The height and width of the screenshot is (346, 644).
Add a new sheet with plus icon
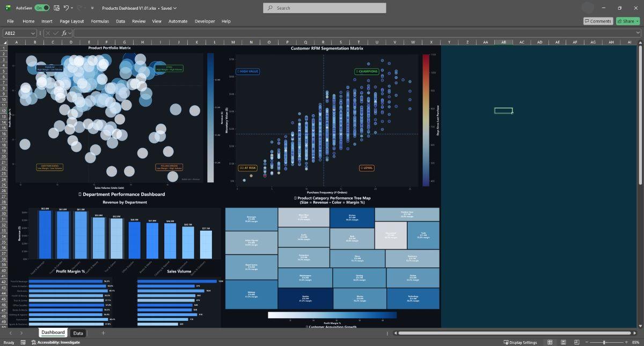click(104, 333)
